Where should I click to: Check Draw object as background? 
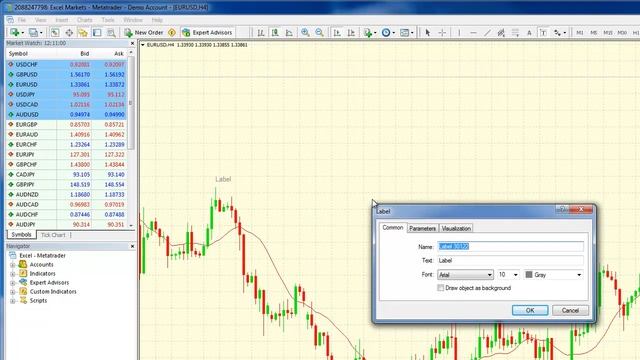pyautogui.click(x=440, y=288)
